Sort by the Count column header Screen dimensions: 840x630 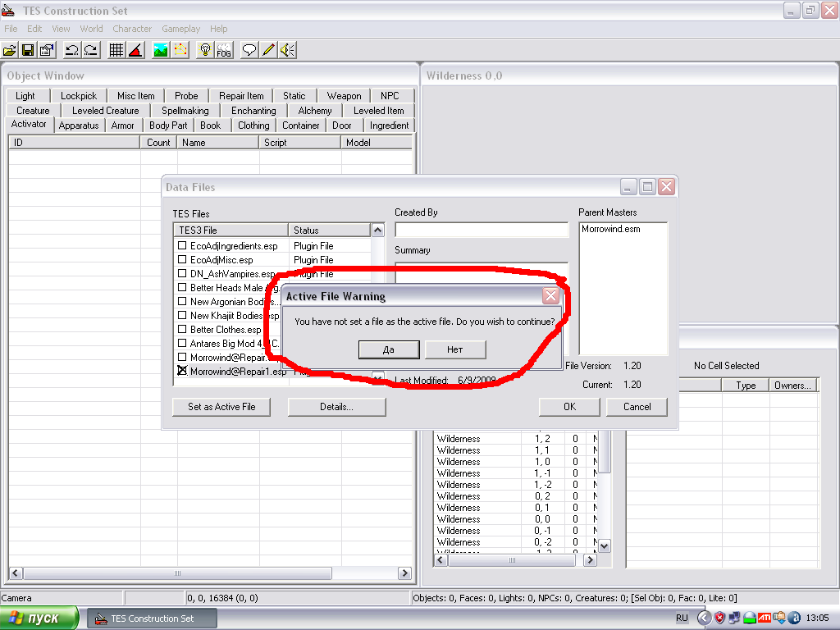click(158, 143)
